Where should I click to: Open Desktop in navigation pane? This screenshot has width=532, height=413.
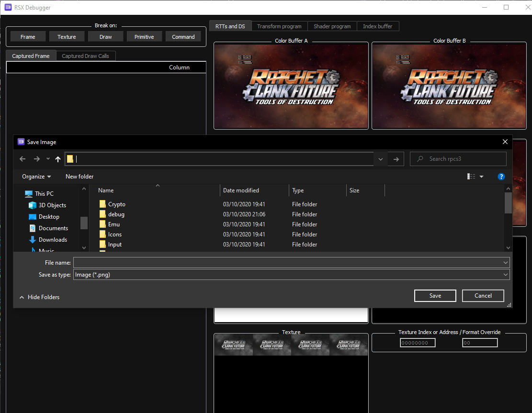click(x=44, y=217)
